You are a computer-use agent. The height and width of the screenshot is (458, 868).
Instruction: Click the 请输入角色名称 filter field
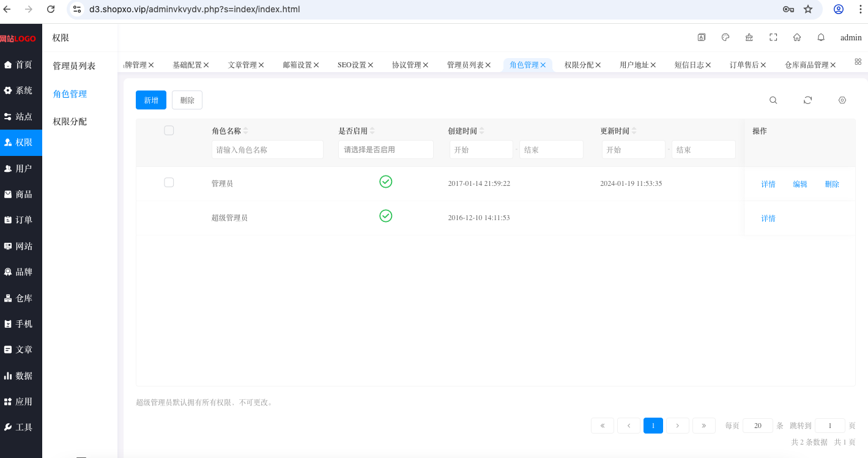(x=267, y=150)
